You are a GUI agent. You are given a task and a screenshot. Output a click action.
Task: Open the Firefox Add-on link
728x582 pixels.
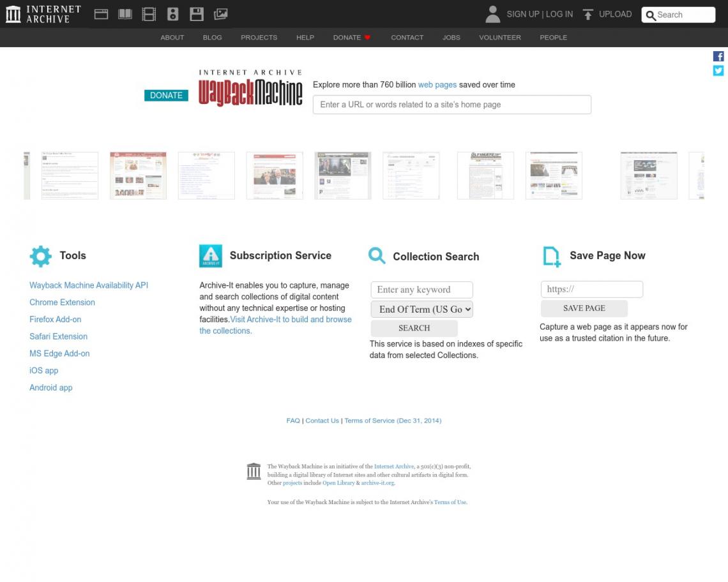pyautogui.click(x=56, y=320)
